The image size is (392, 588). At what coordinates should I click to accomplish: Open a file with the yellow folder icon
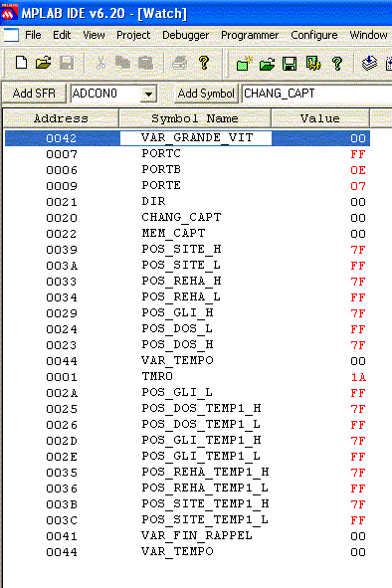(x=43, y=63)
